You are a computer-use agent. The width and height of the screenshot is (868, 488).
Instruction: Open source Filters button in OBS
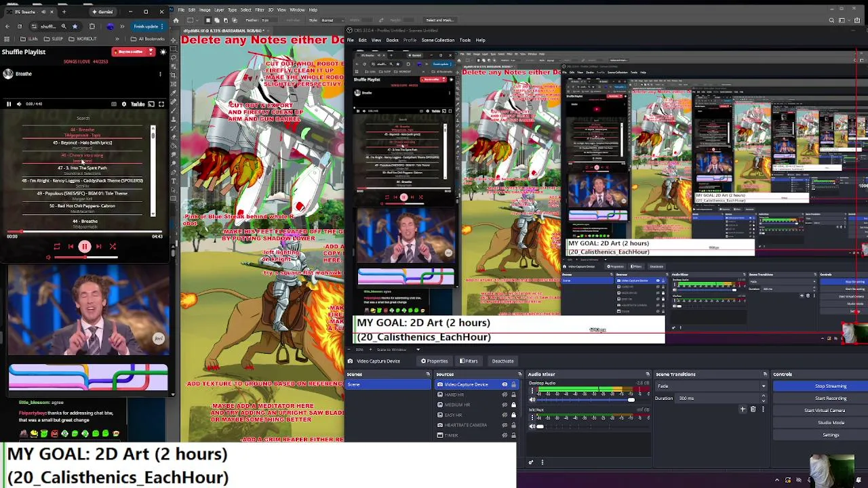pos(469,361)
